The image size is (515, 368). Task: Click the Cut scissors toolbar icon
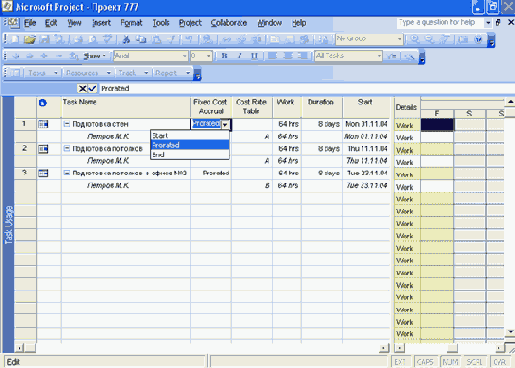[126, 39]
